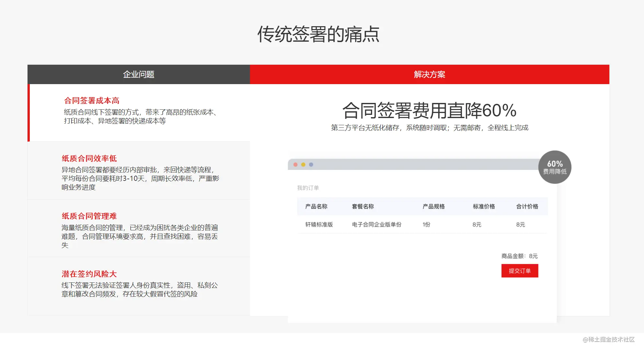Click the red dot in mock browser bar
The height and width of the screenshot is (352, 644).
point(295,165)
